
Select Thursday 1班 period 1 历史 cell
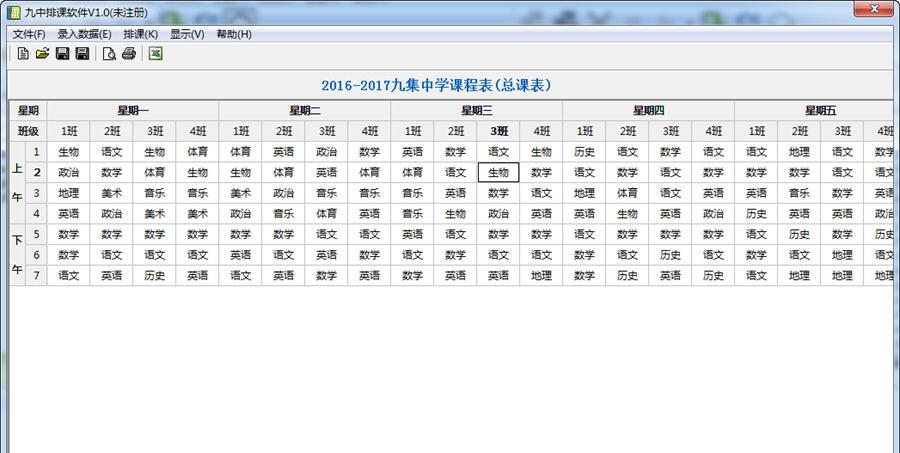coord(584,152)
